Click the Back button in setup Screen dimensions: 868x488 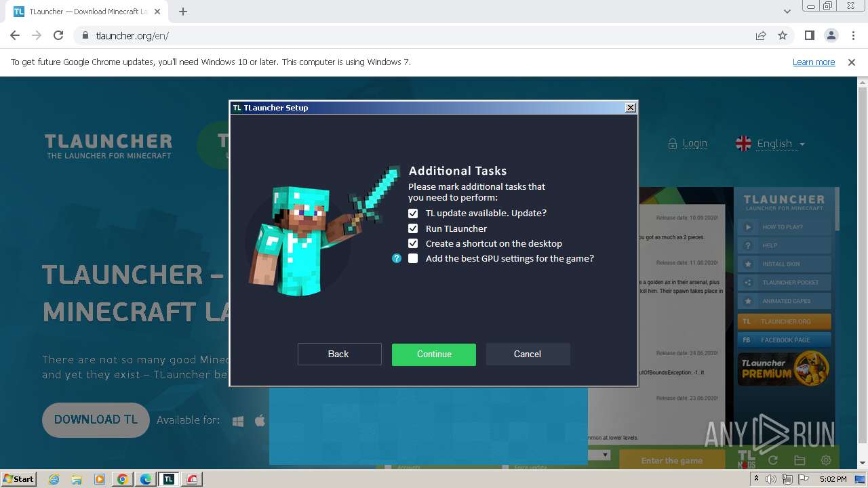click(x=339, y=354)
